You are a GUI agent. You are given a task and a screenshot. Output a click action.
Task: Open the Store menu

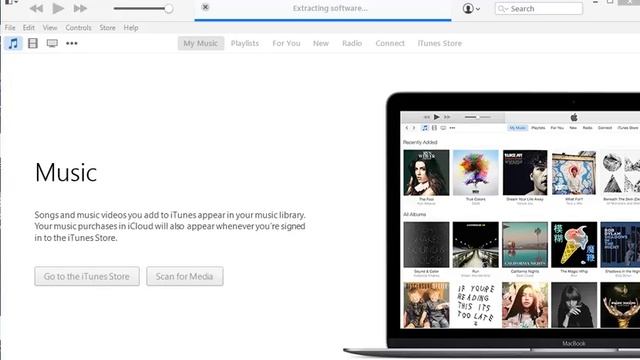tap(107, 28)
